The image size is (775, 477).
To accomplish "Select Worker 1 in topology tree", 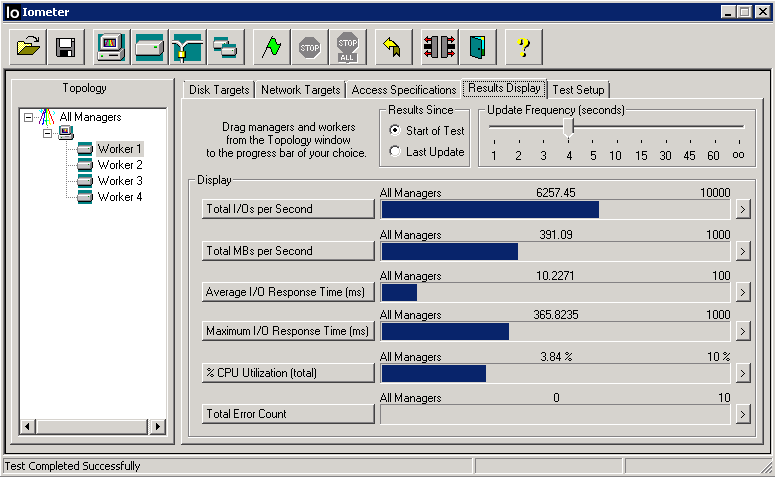I will coord(120,149).
